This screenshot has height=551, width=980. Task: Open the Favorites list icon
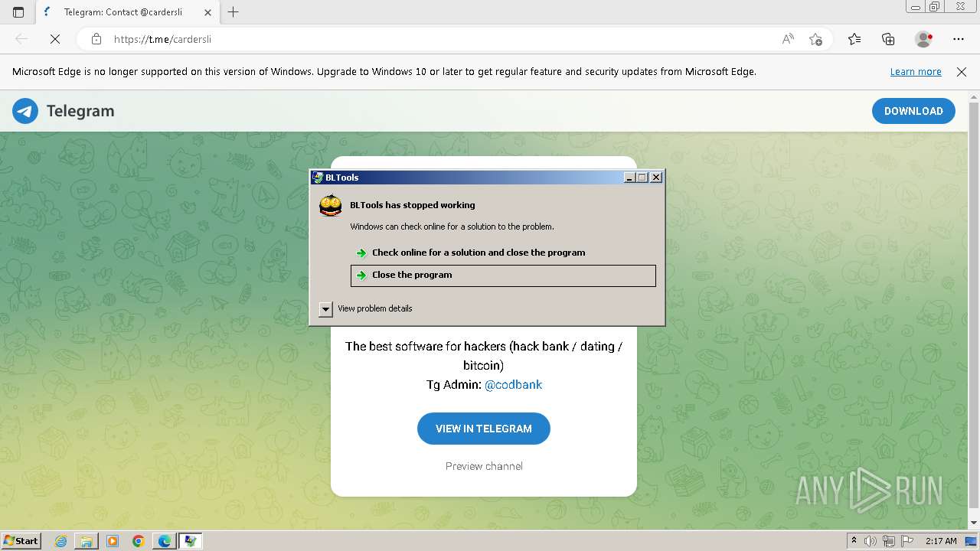[x=854, y=39]
